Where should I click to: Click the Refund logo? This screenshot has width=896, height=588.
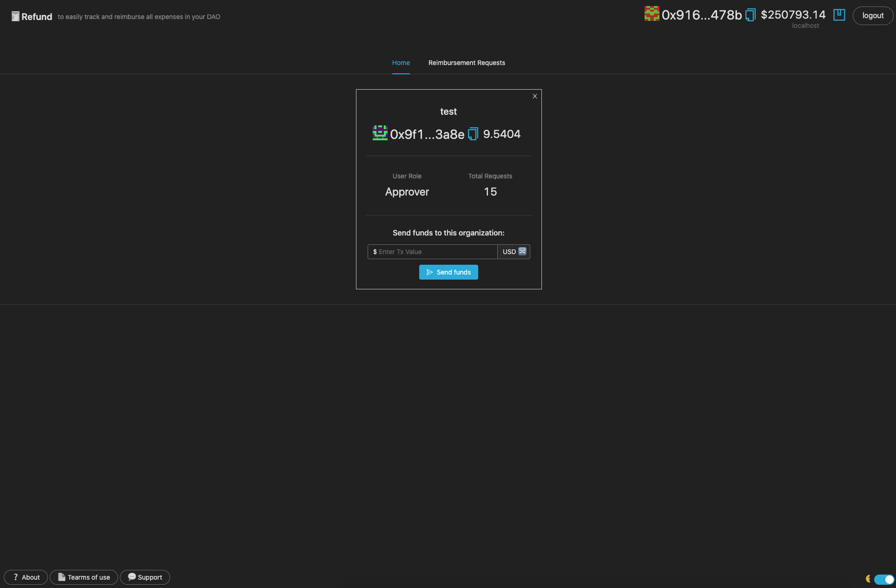point(32,17)
